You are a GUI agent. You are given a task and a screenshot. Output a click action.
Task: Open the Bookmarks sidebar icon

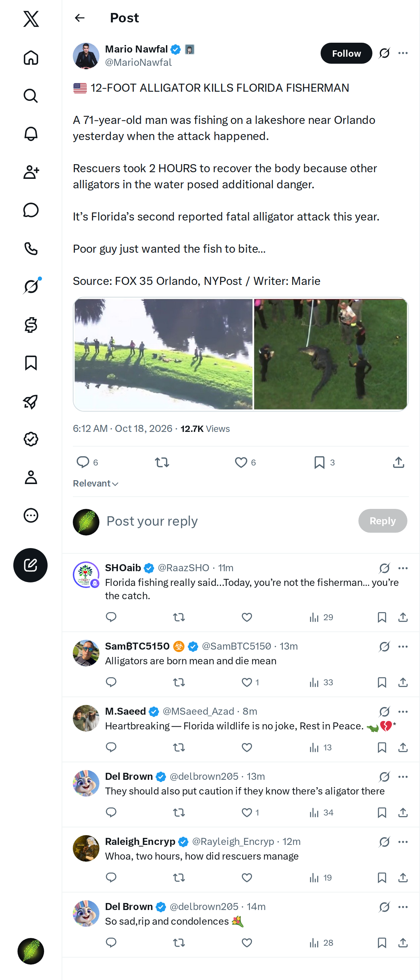click(31, 363)
